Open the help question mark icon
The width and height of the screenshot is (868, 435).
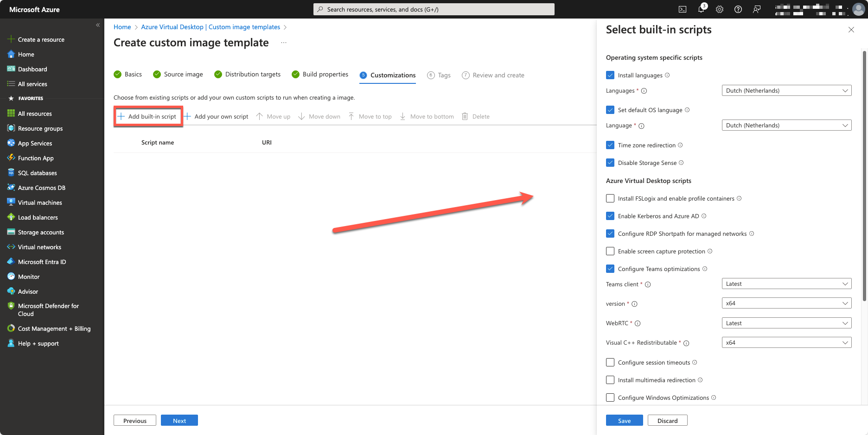tap(738, 9)
